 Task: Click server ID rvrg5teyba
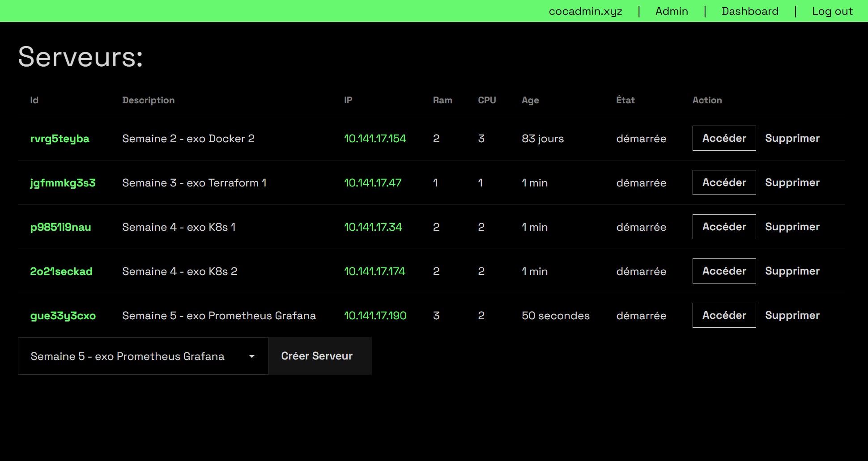(60, 139)
